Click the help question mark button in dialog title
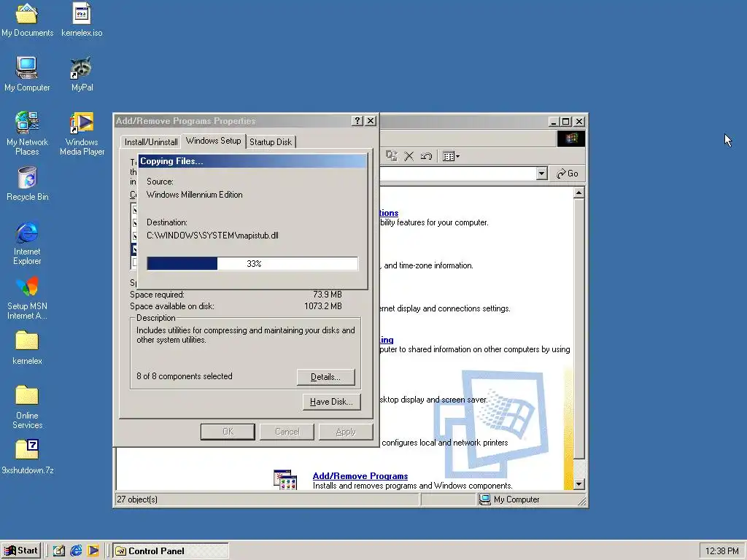 [357, 121]
